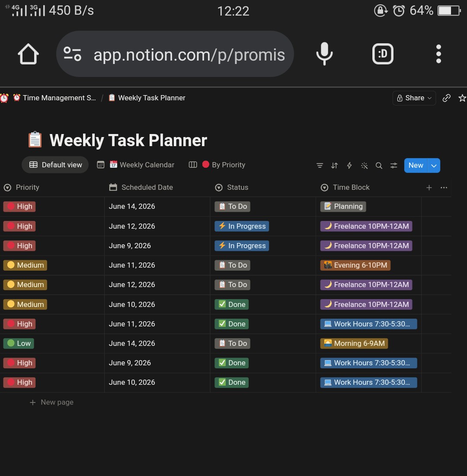This screenshot has height=476, width=467.
Task: Add a row via New page
Action: pyautogui.click(x=51, y=402)
